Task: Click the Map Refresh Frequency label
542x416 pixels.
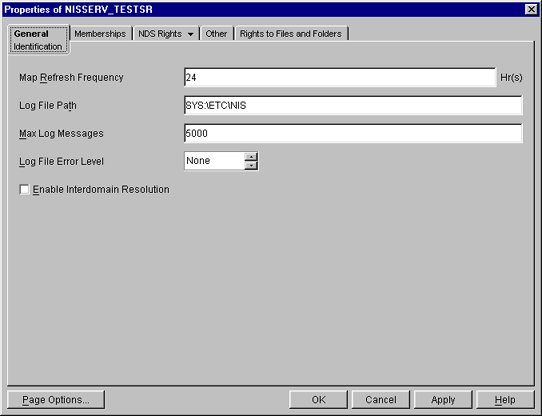Action: (71, 77)
